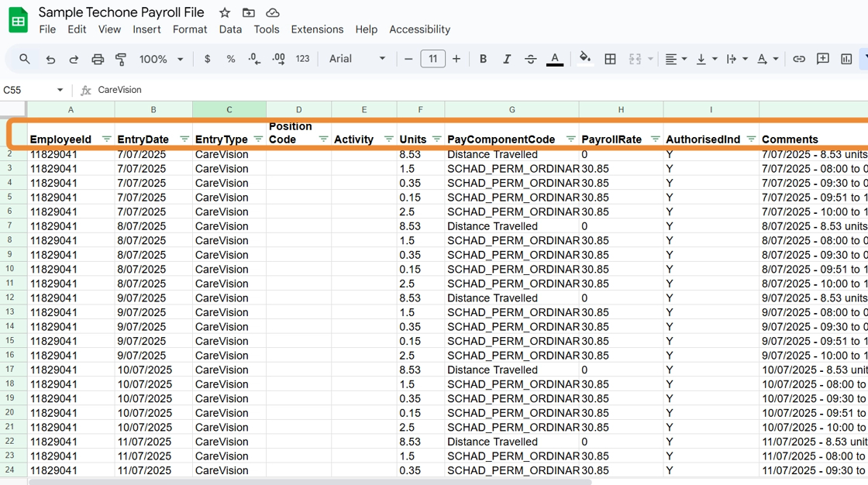Open the Extensions menu
The image size is (868, 485).
tap(317, 29)
